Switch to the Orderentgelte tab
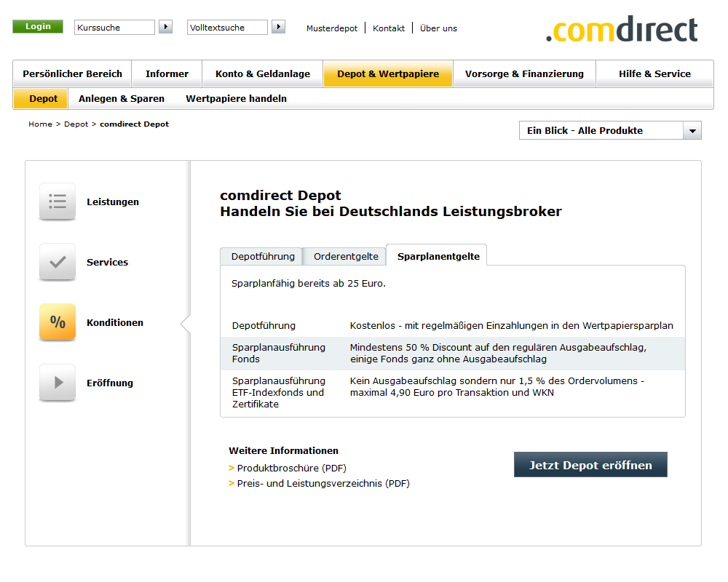Screen dimensions: 728x582 pos(346,256)
